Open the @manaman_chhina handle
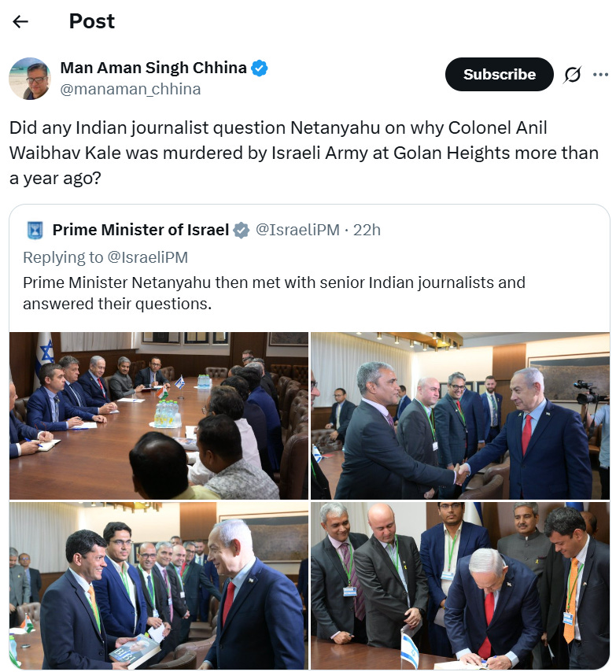The image size is (616, 672). tap(131, 89)
